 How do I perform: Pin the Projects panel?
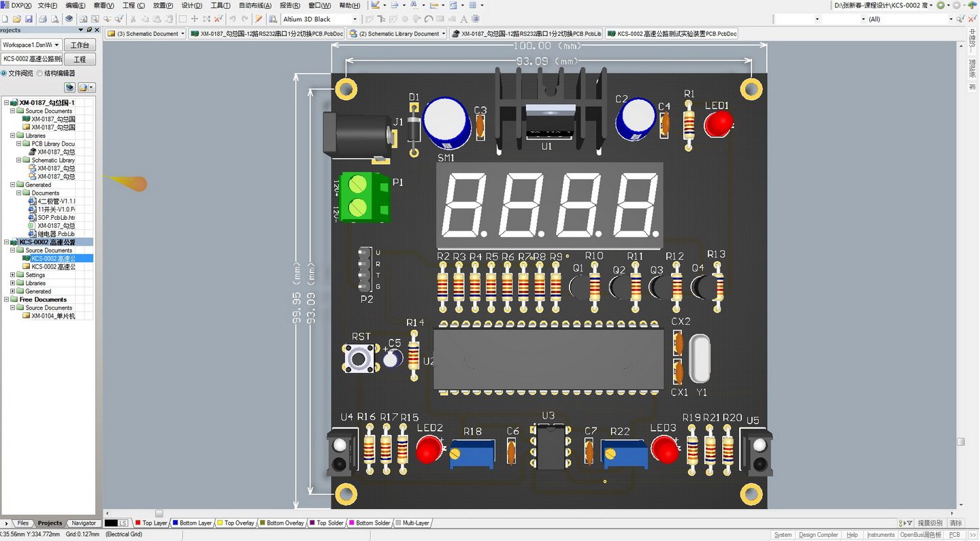pyautogui.click(x=89, y=30)
